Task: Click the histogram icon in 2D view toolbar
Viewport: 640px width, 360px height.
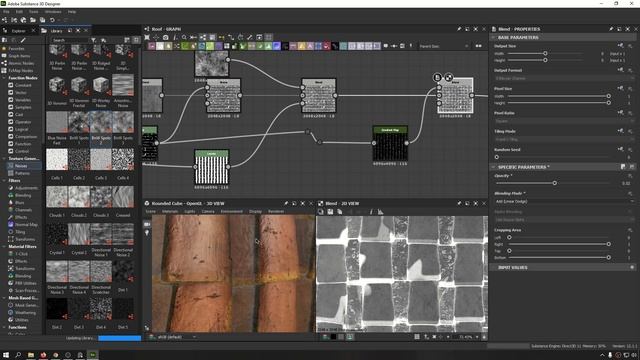Action: (x=380, y=212)
